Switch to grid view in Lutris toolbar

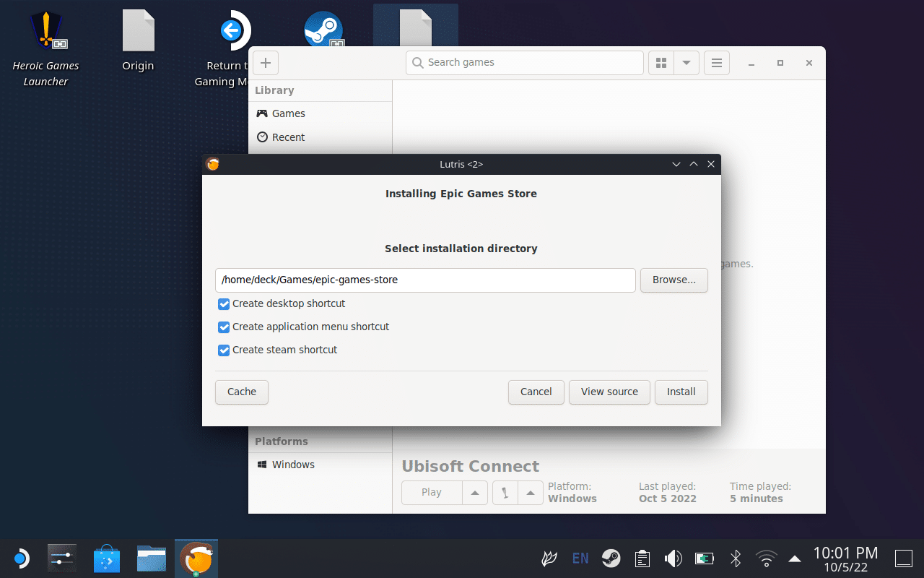pyautogui.click(x=661, y=63)
